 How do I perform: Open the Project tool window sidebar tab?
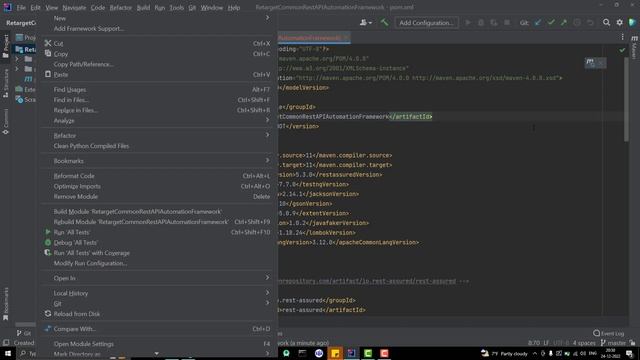(6, 46)
